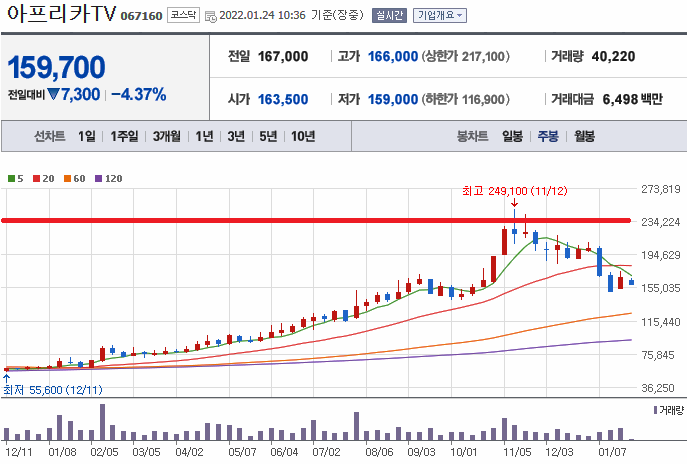Image resolution: width=687 pixels, height=464 pixels.
Task: Click the 155,035 price axis label
Action: pos(661,288)
